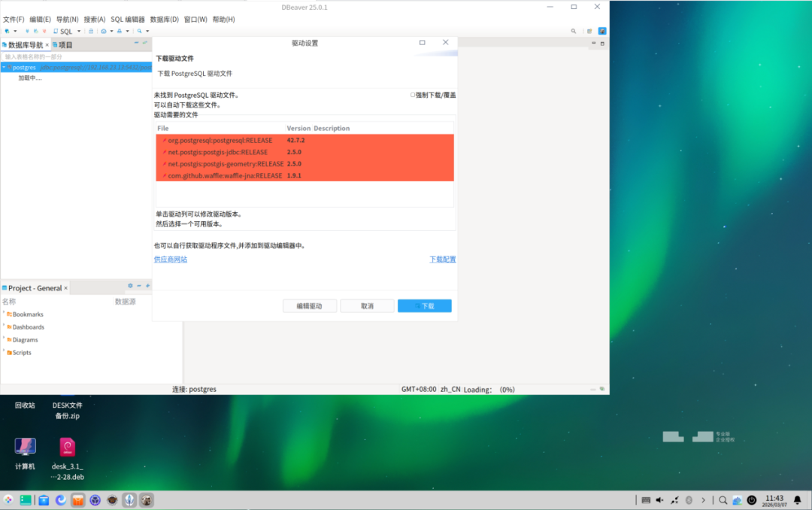This screenshot has height=510, width=812.
Task: Close the 数据库导航 tab
Action: tap(47, 45)
